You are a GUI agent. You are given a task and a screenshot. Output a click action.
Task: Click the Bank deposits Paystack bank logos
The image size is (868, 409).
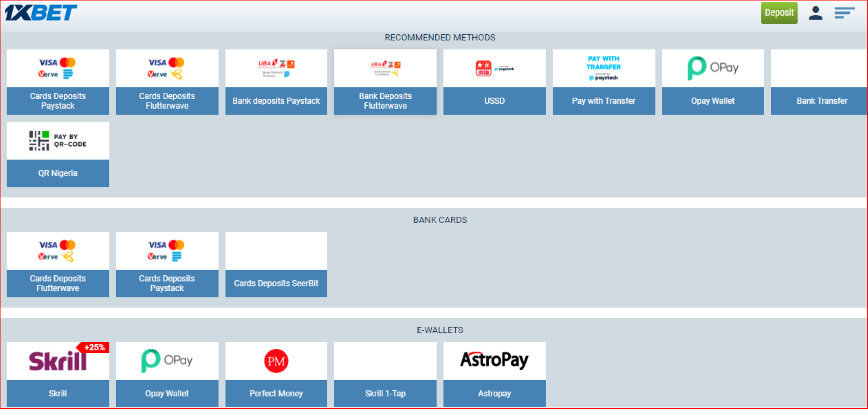(x=276, y=68)
